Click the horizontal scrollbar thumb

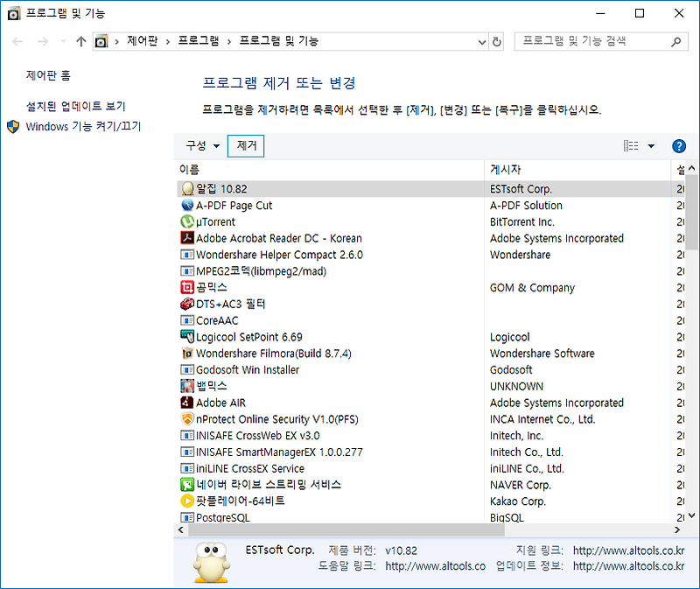tap(346, 530)
